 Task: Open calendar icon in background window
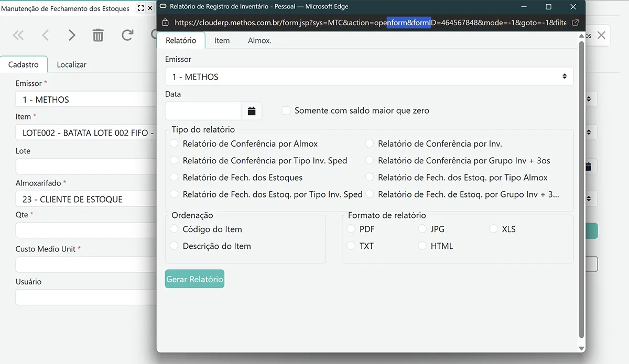(x=589, y=167)
